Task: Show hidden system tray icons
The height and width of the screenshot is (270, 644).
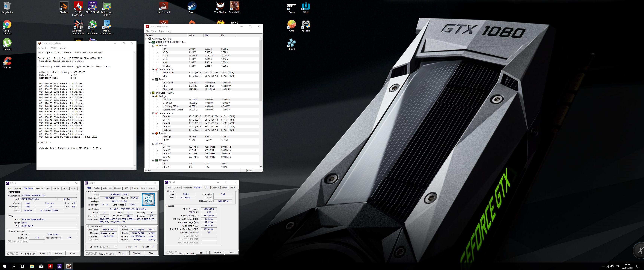Action: coord(603,266)
